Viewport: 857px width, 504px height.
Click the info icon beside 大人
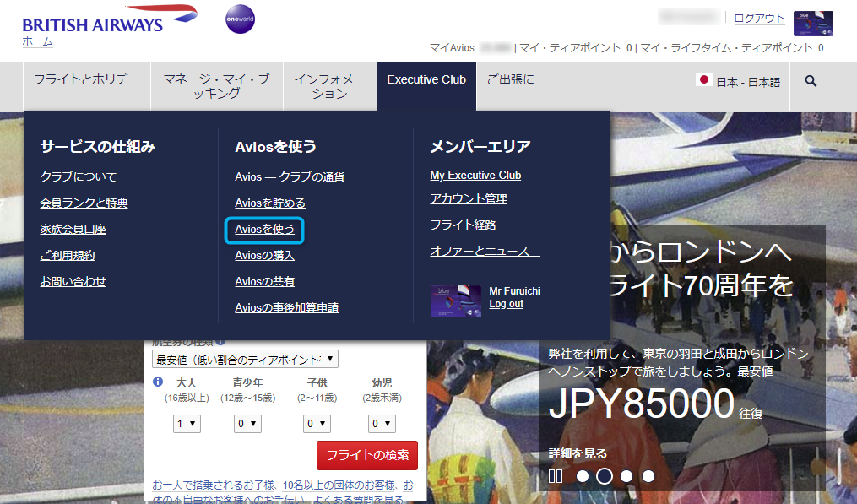point(158,382)
